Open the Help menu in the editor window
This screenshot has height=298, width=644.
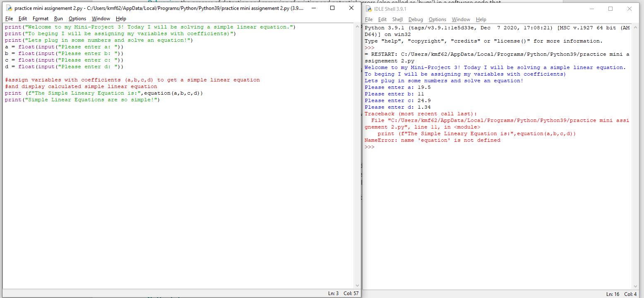(121, 19)
